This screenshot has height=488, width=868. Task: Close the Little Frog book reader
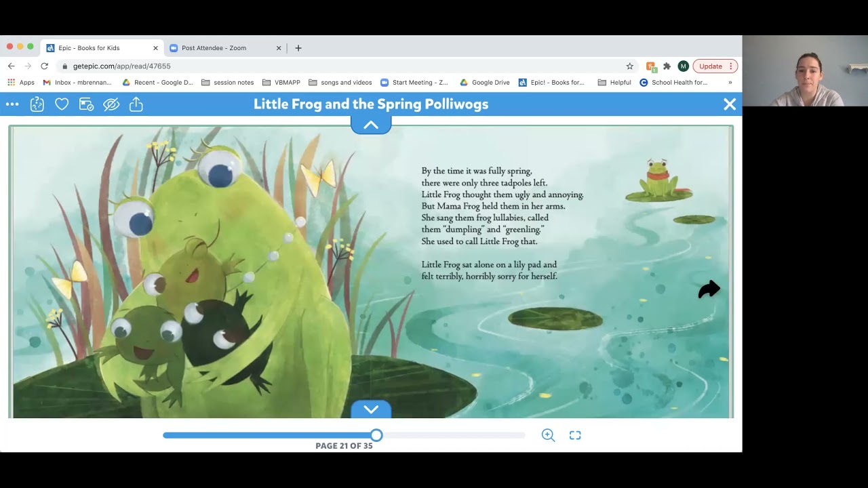pyautogui.click(x=730, y=104)
